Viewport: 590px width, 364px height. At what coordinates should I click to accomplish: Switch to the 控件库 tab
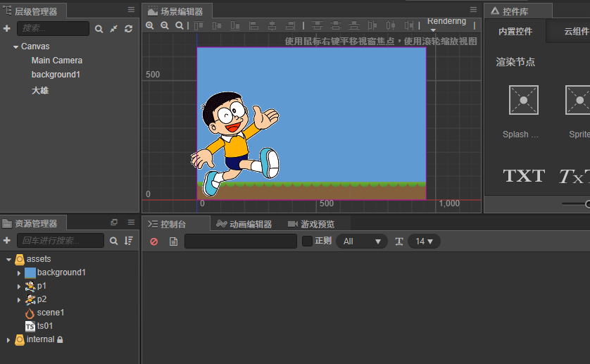point(517,11)
